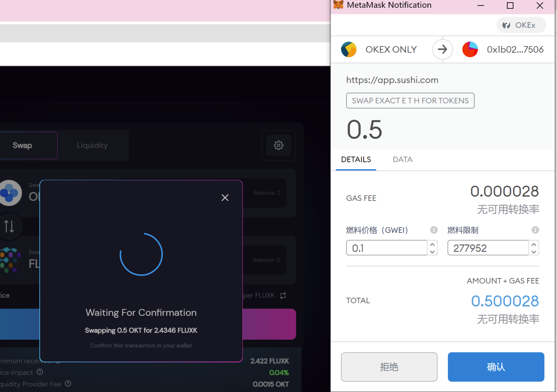Open the OKEx network selector

521,25
